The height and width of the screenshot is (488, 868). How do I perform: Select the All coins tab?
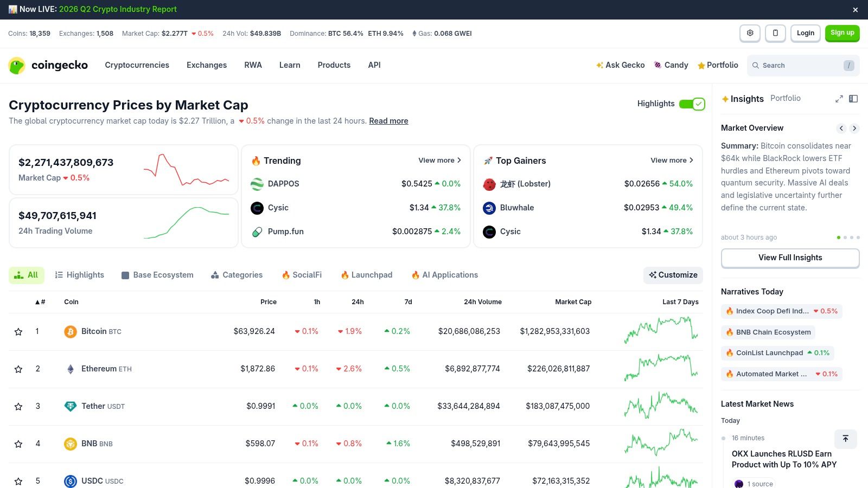[x=27, y=275]
